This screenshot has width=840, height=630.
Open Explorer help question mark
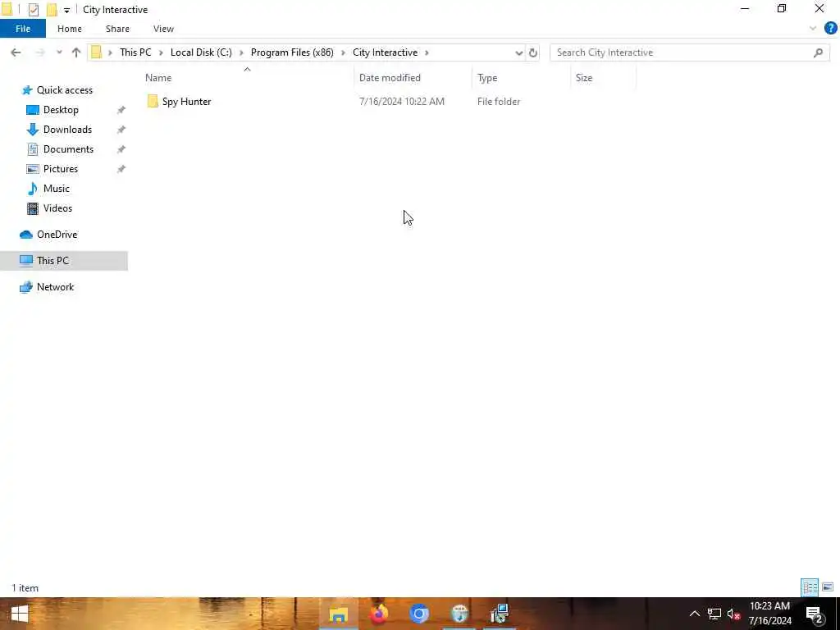[x=830, y=29]
